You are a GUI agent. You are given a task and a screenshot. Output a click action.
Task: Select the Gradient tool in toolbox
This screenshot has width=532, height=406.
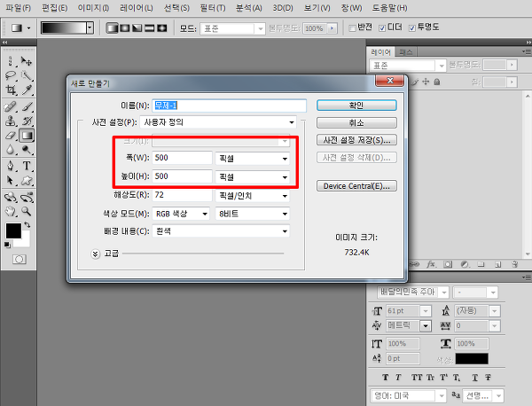tap(27, 136)
